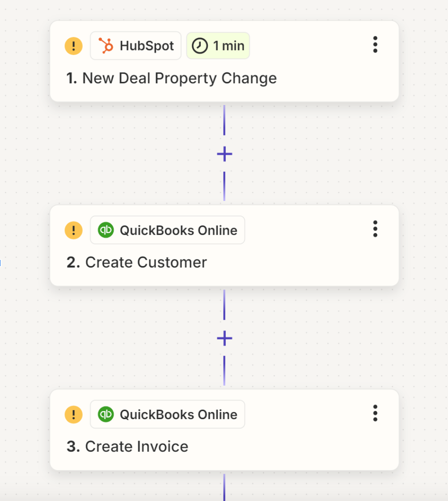Screen dimensions: 448x501
Task: Open the three-dot menu on Create Invoice step
Action: point(375,413)
